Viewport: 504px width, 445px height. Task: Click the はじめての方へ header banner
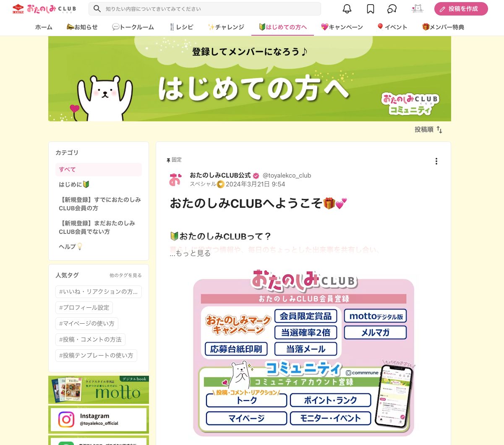pos(250,79)
